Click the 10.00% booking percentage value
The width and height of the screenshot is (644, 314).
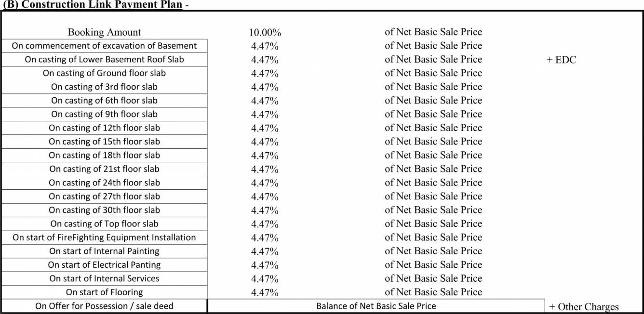(x=265, y=33)
